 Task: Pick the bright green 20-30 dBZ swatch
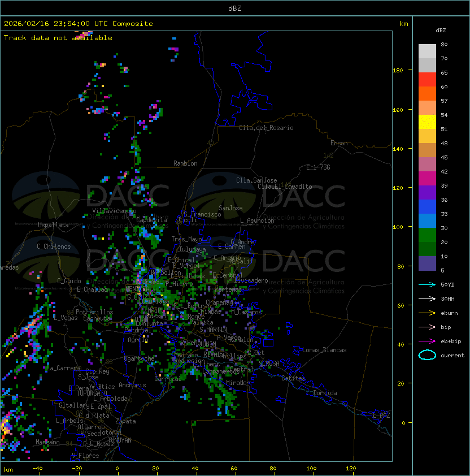click(427, 235)
